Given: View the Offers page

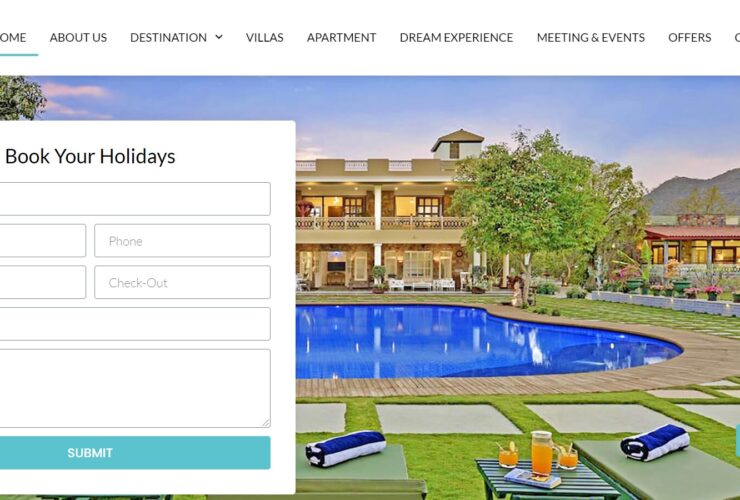Looking at the screenshot, I should click(x=690, y=37).
